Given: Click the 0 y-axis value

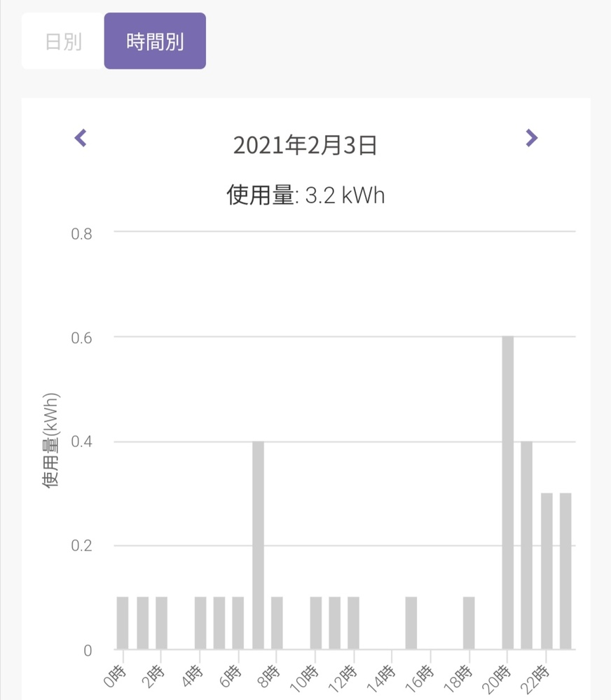Looking at the screenshot, I should (88, 650).
